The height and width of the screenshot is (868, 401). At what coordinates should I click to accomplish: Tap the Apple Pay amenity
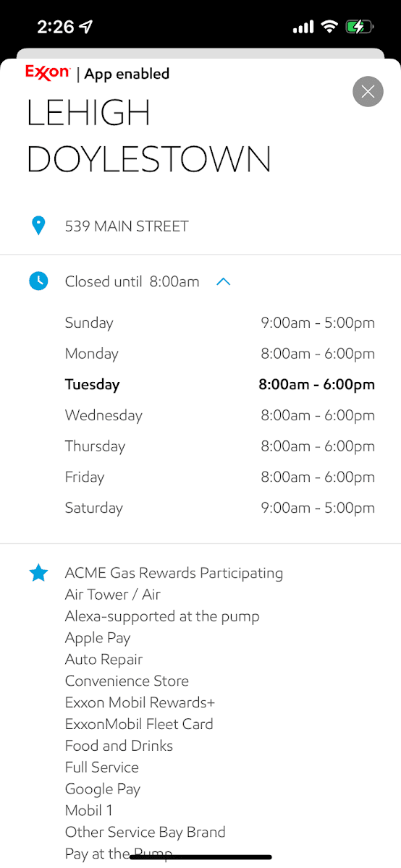pyautogui.click(x=98, y=638)
